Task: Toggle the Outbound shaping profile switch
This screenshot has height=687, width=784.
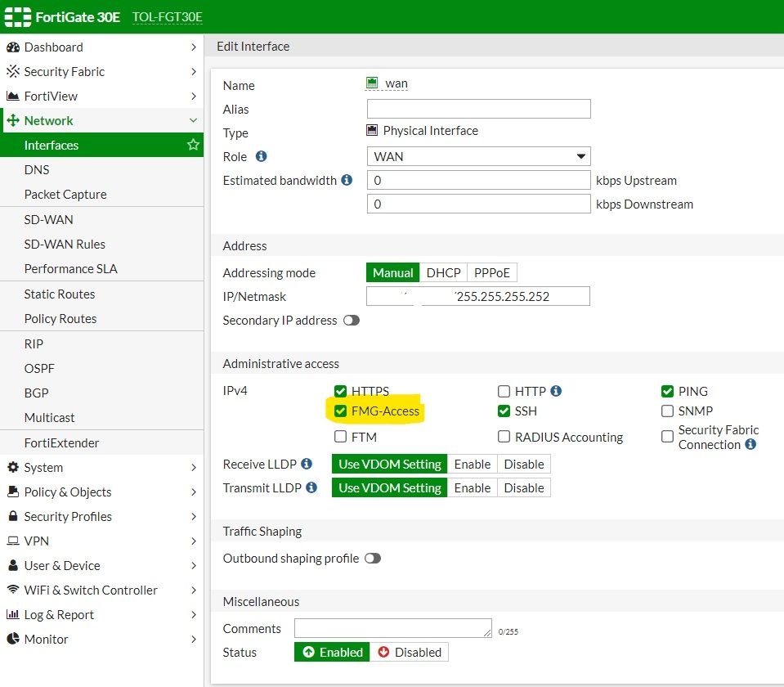Action: [373, 559]
